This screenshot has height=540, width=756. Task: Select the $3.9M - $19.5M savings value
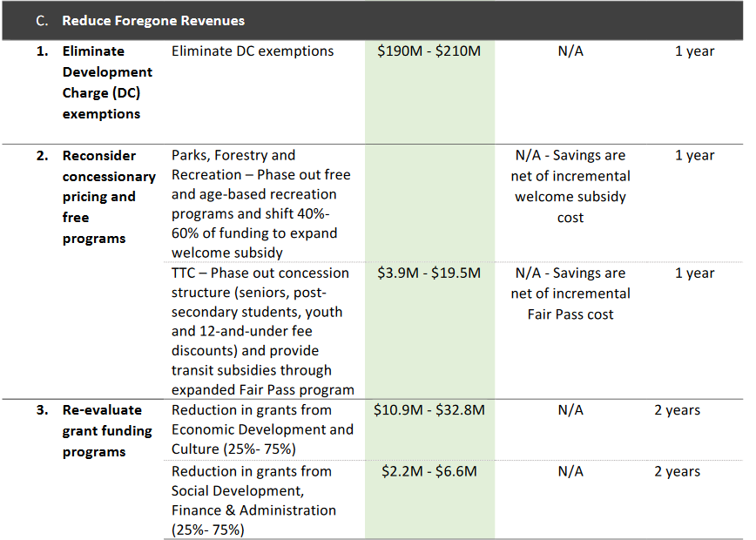(x=429, y=273)
